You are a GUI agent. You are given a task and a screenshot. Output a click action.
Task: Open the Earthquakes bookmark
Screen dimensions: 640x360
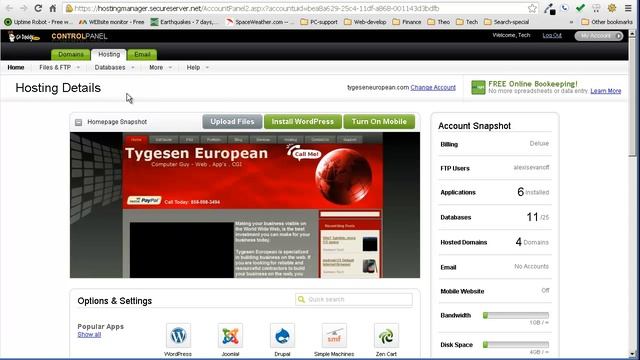click(x=184, y=22)
